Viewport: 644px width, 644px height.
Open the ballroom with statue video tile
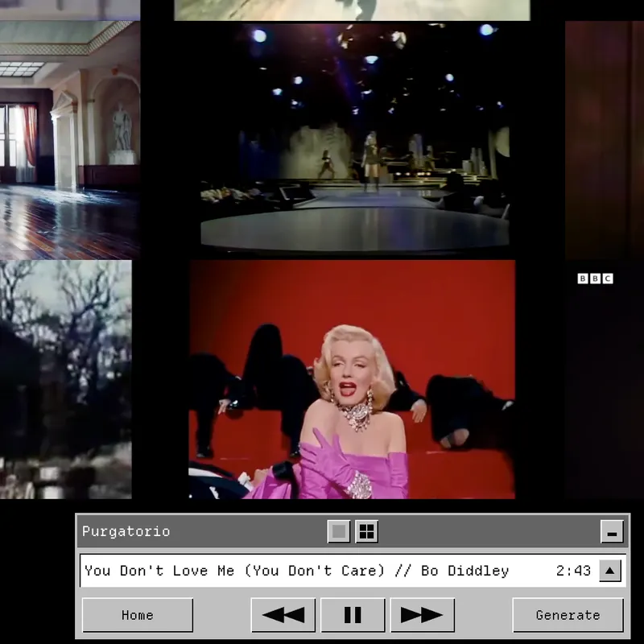coord(70,140)
